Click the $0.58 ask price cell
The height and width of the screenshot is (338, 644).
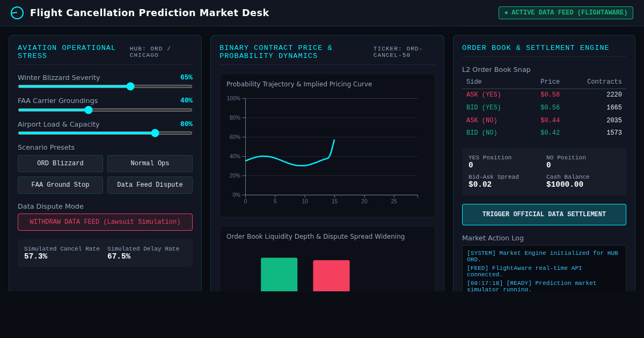click(550, 95)
